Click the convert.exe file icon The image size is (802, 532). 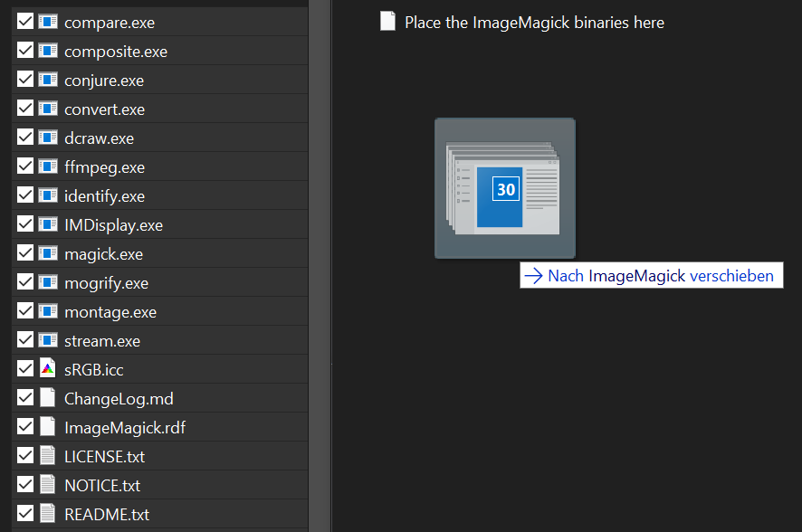click(x=48, y=109)
